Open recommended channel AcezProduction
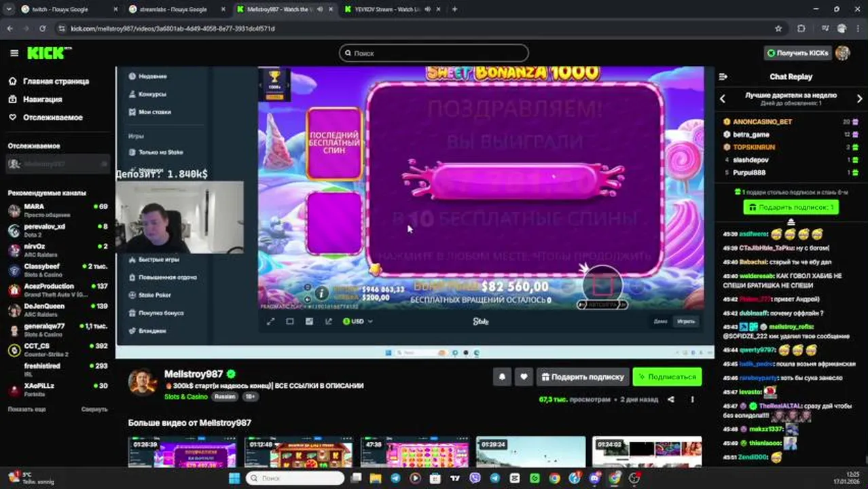Screen dimensions: 868x489 tap(58, 290)
